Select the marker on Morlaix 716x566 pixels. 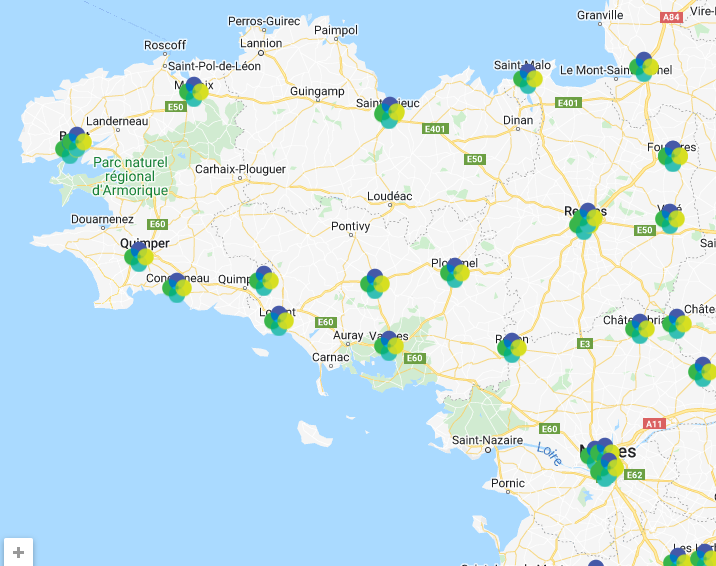[194, 92]
